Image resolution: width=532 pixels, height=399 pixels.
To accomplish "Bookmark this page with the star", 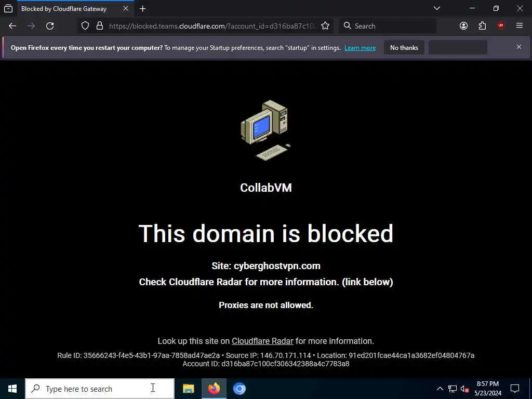I will point(325,26).
